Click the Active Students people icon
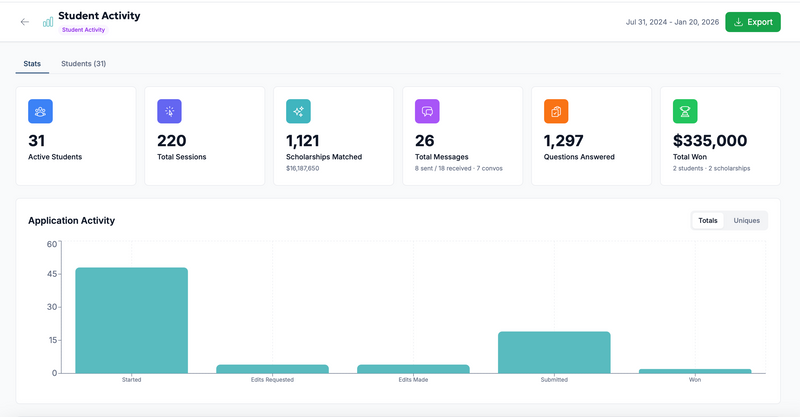Viewport: 800px width, 417px height. coord(40,111)
